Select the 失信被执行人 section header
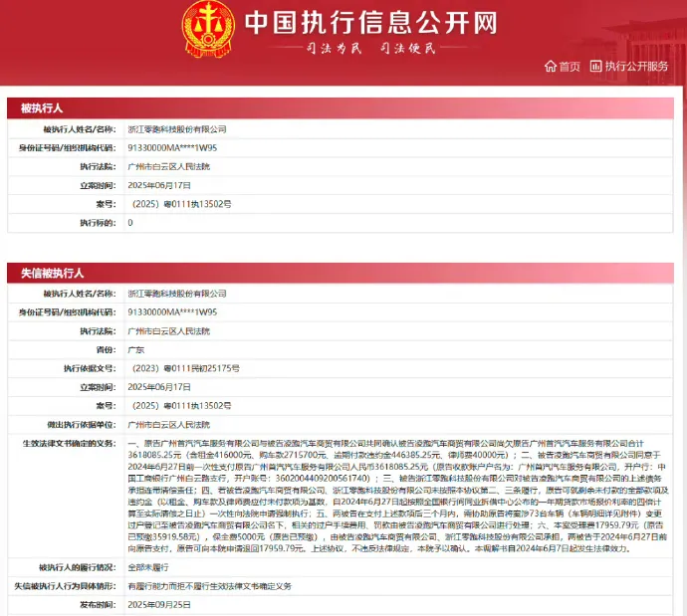Image resolution: width=687 pixels, height=616 pixels. tap(52, 272)
